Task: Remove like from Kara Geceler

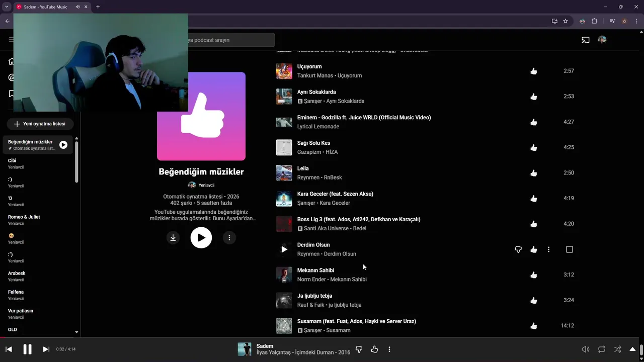Action: [534, 199]
